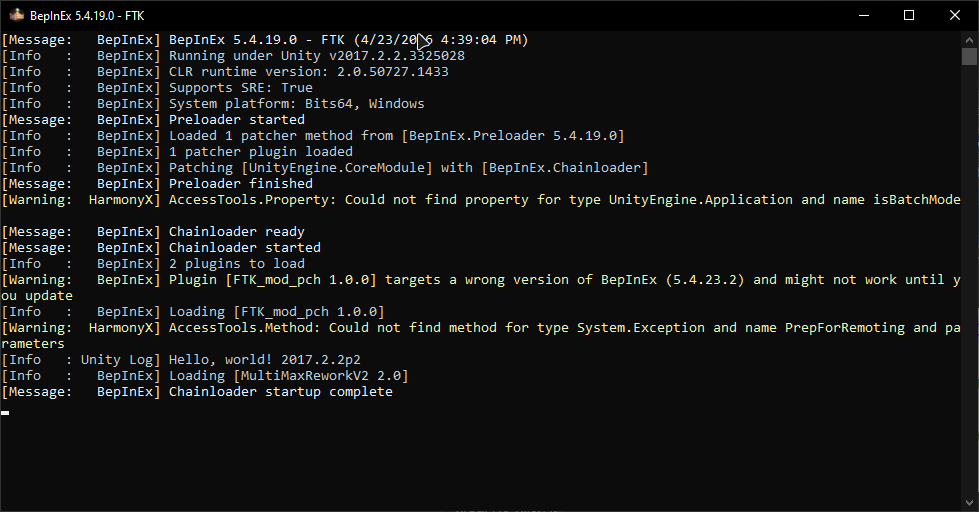The width and height of the screenshot is (979, 512).
Task: Click the wrong version of BepInEx warning
Action: point(481,287)
